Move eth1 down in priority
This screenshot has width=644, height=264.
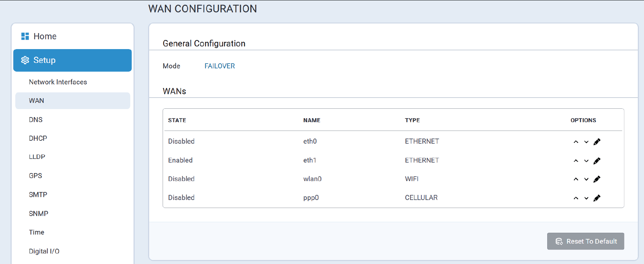pos(586,161)
